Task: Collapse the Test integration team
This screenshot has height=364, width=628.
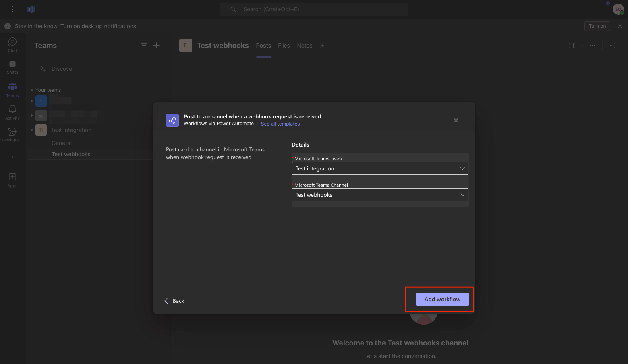Action: 32,130
